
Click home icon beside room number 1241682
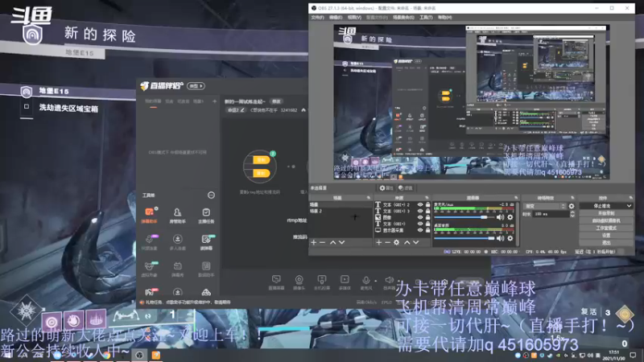(x=303, y=110)
